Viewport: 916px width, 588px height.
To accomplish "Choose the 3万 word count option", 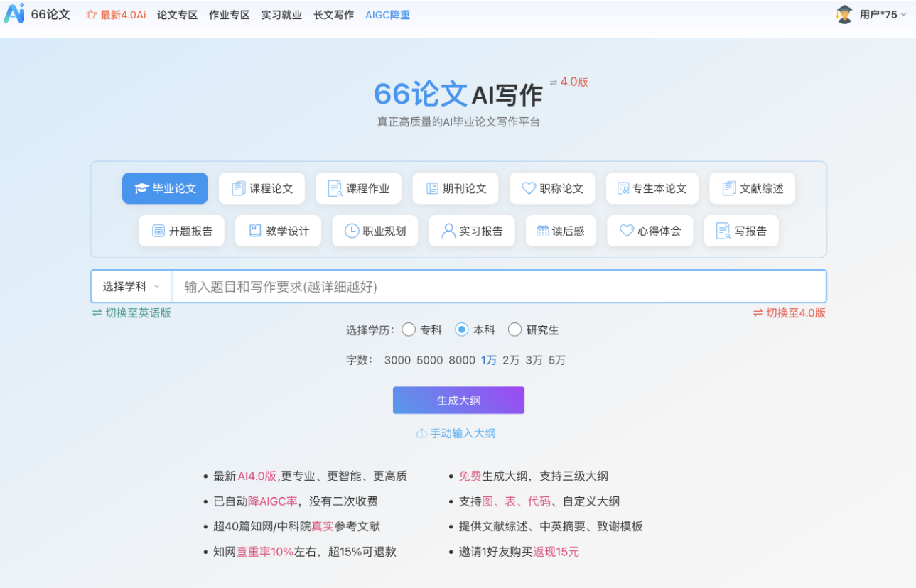I will (534, 360).
